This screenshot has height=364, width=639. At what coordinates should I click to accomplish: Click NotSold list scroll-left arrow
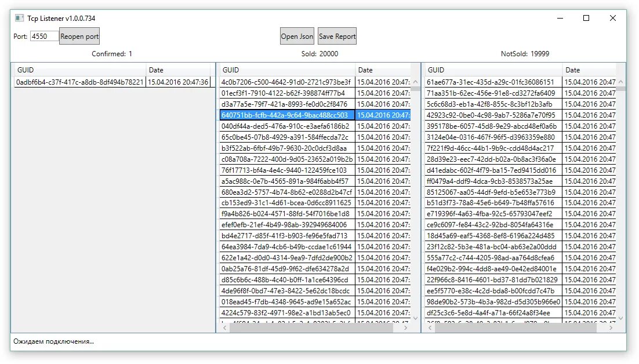tap(430, 327)
